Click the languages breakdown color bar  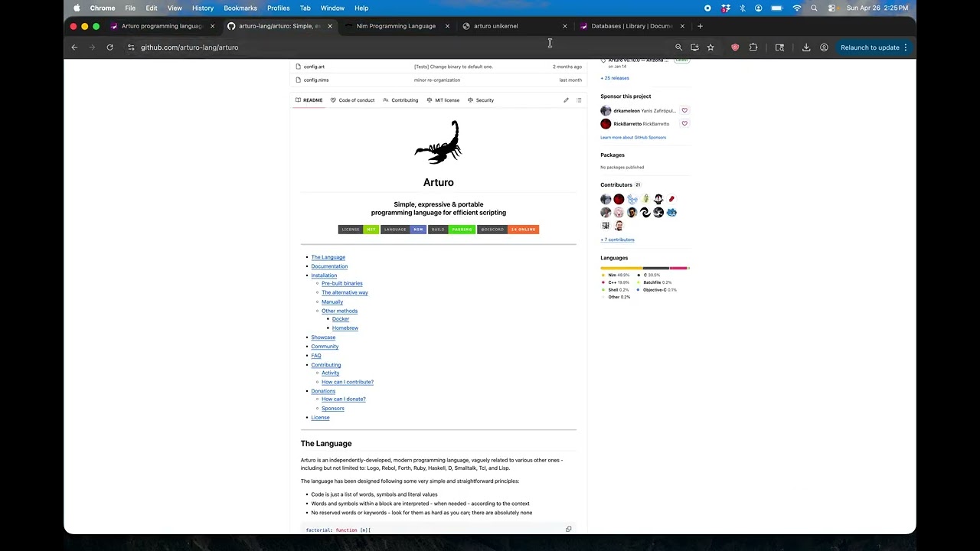pyautogui.click(x=645, y=269)
